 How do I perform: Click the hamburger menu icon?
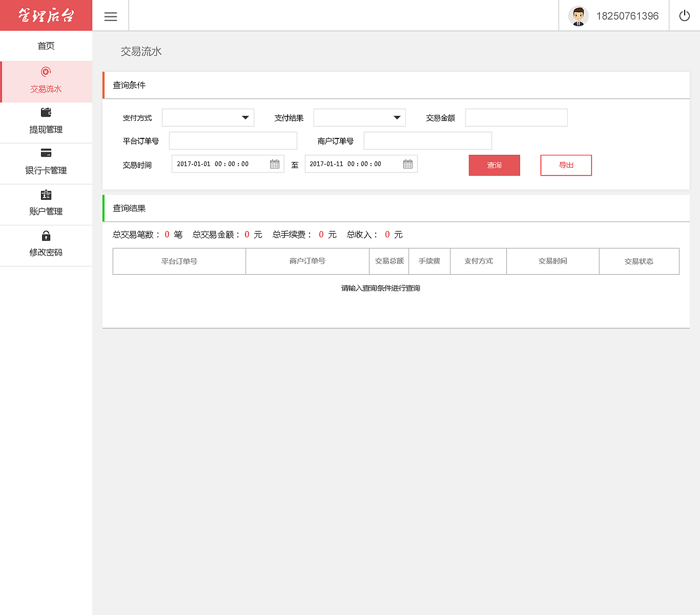point(110,16)
